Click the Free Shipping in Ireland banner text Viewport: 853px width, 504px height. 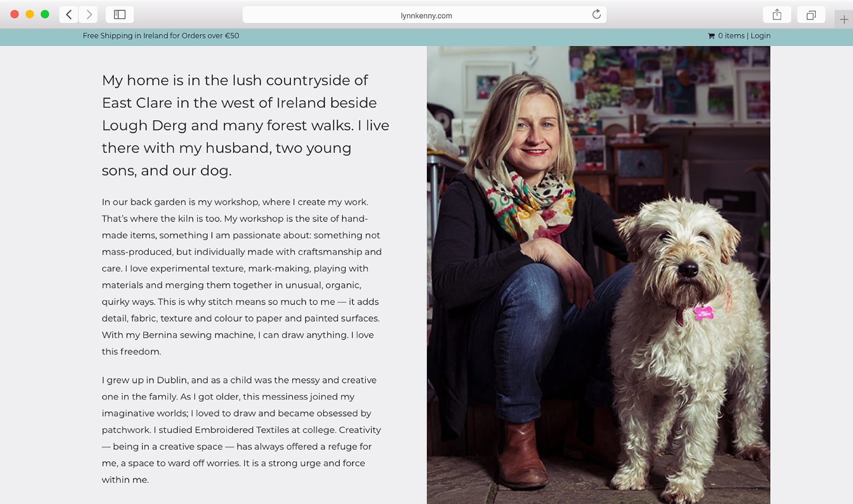161,36
